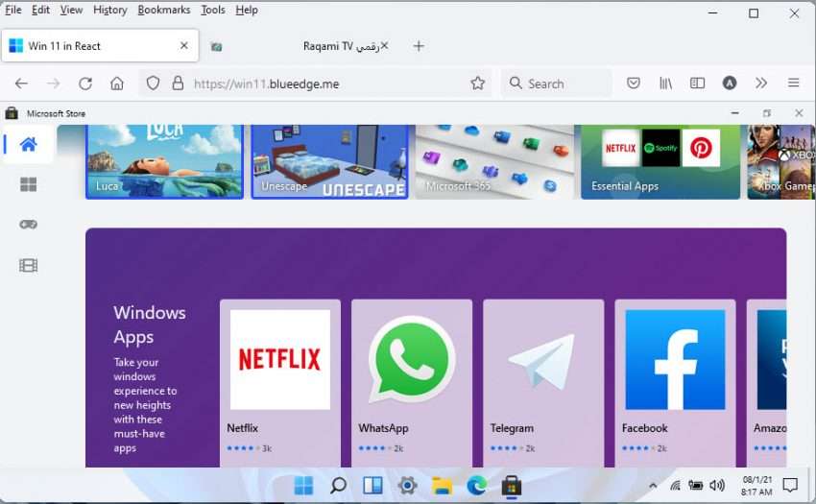Launch Microsoft Edge from taskbar
The width and height of the screenshot is (816, 504).
[x=477, y=486]
